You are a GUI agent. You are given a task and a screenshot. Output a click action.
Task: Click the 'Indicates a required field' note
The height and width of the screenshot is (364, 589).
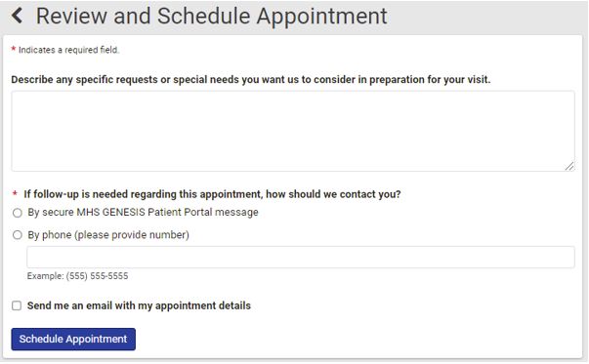pos(68,50)
